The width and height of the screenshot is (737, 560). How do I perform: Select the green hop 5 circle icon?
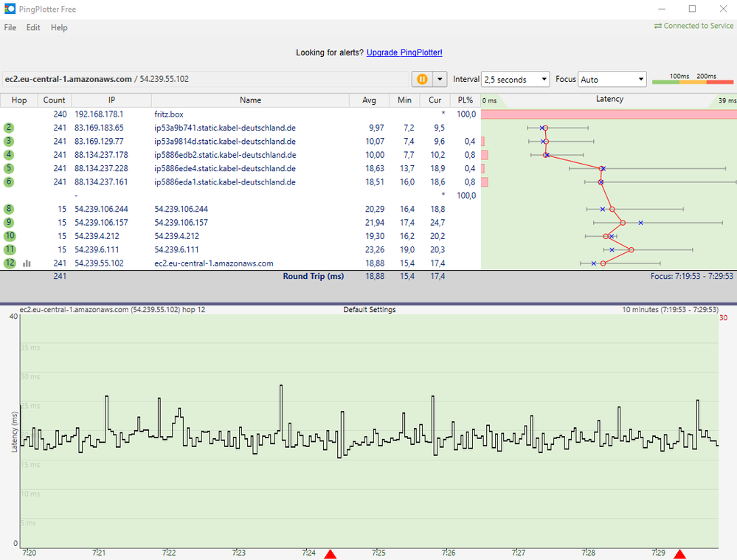(x=9, y=168)
